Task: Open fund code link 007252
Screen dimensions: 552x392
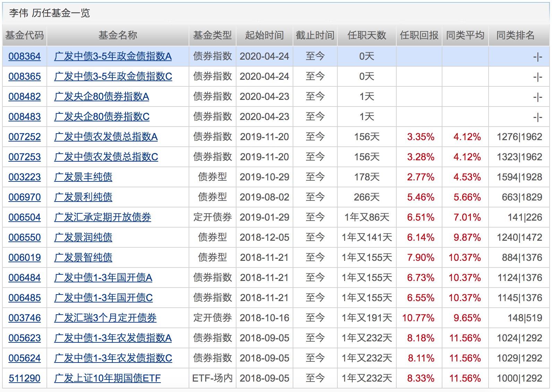Action: coord(25,137)
